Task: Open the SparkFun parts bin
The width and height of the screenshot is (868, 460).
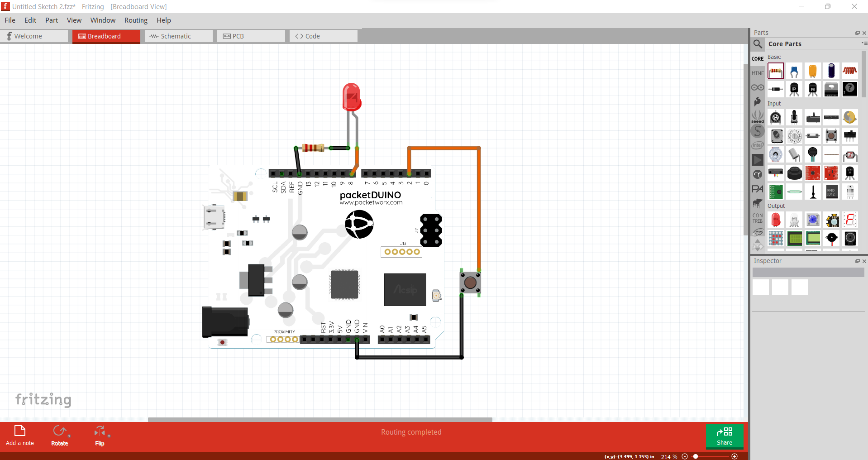Action: (x=758, y=102)
